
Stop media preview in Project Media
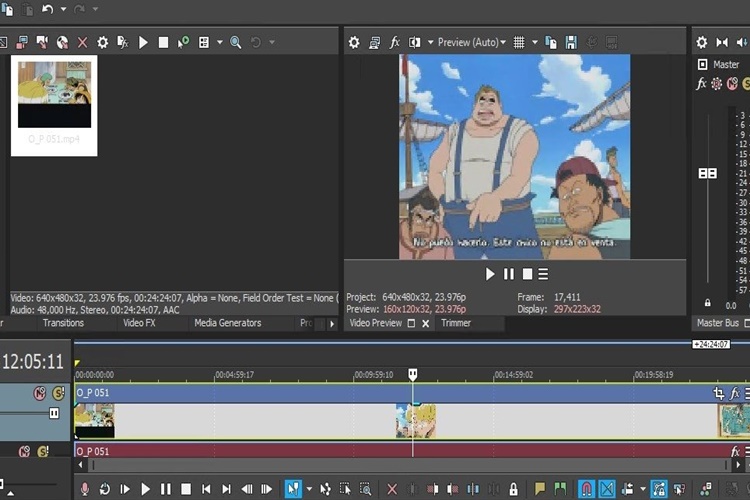click(163, 43)
